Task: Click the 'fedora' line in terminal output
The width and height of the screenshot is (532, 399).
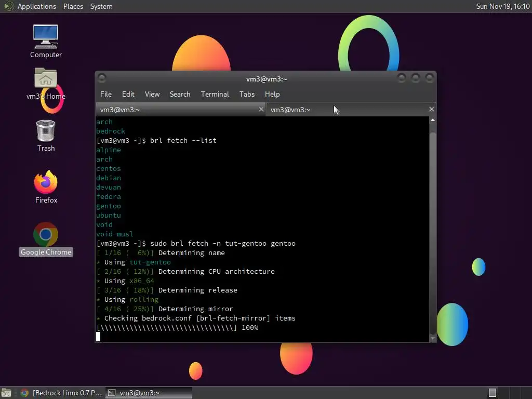Action: (x=108, y=196)
